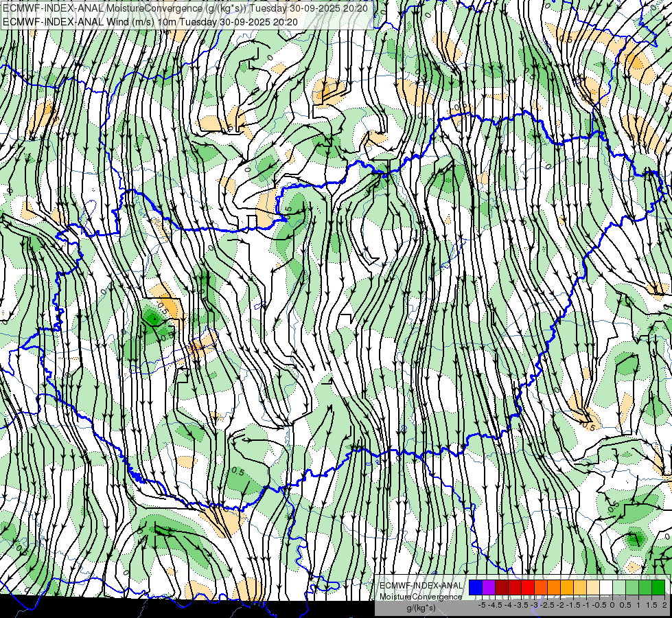This screenshot has height=618, width=672.
Task: Click the legend tick value 2
Action: [x=664, y=605]
